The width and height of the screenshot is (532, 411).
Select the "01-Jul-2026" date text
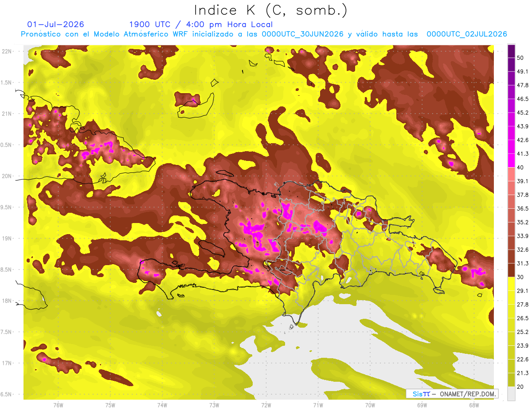[56, 24]
